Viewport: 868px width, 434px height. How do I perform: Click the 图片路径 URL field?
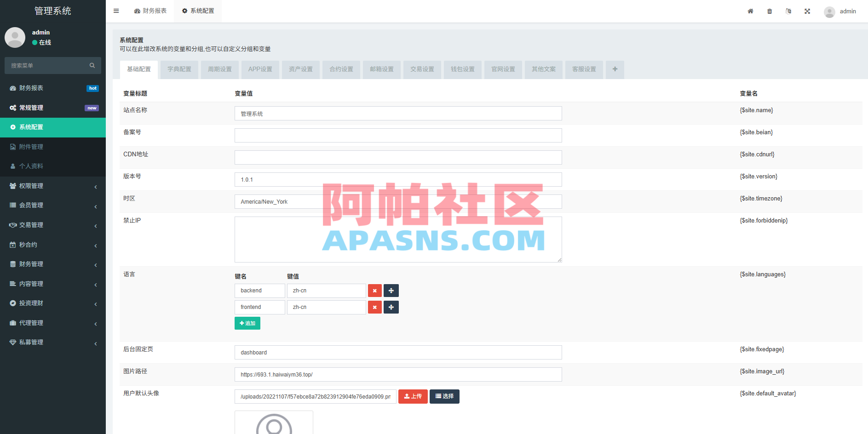(x=398, y=375)
